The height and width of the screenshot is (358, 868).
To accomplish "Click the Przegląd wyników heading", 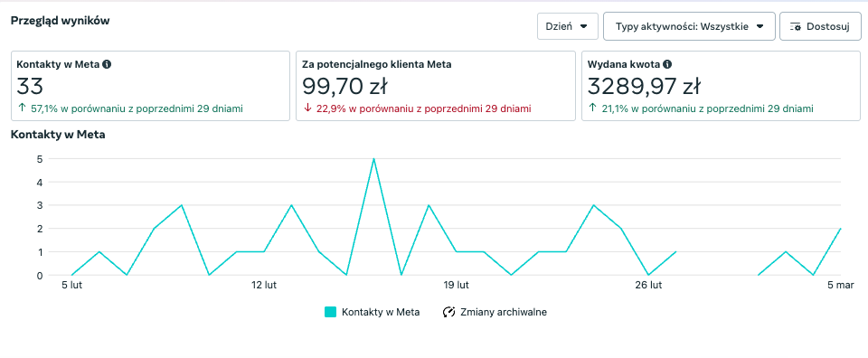I will [61, 21].
